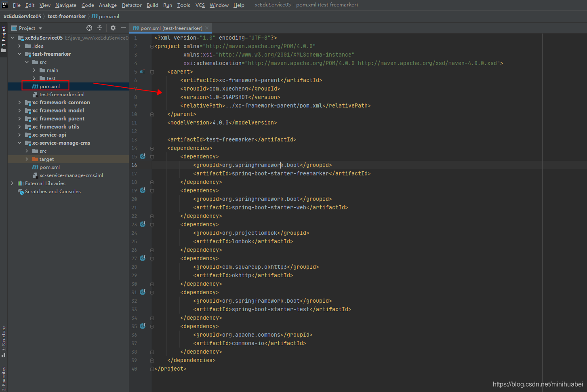Expand External Libraries node
Viewport: 587px width, 392px height.
pos(12,183)
